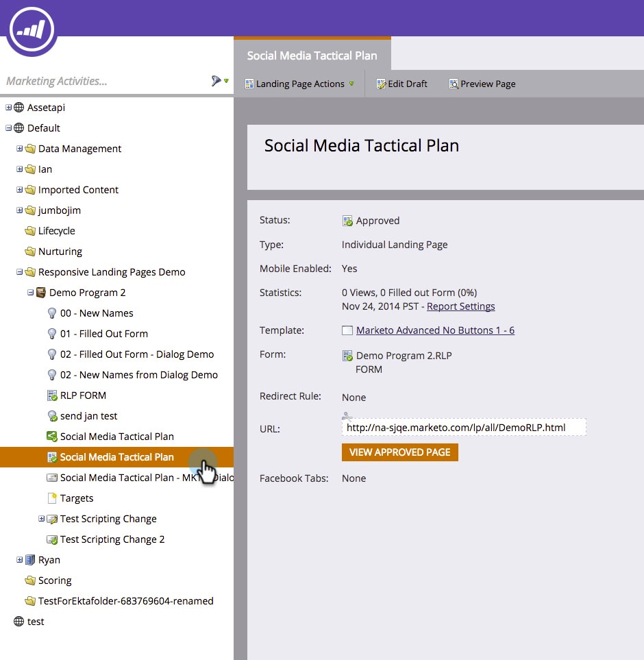The width and height of the screenshot is (644, 660).
Task: Expand the Assetapi workspace node
Action: [x=8, y=108]
